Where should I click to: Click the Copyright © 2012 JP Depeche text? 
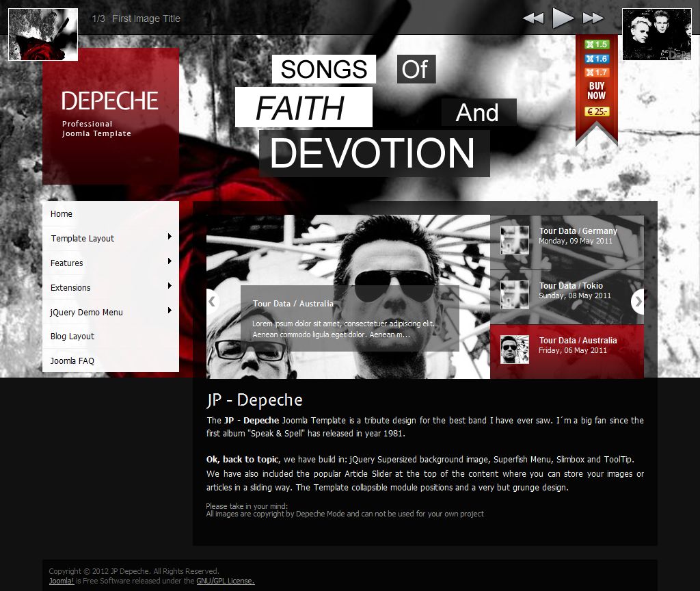(134, 571)
